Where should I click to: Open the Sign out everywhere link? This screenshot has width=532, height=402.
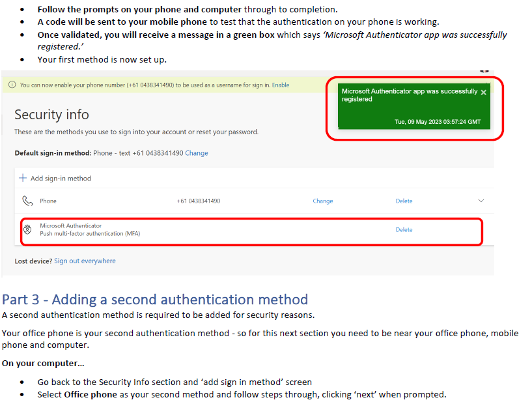coord(85,261)
